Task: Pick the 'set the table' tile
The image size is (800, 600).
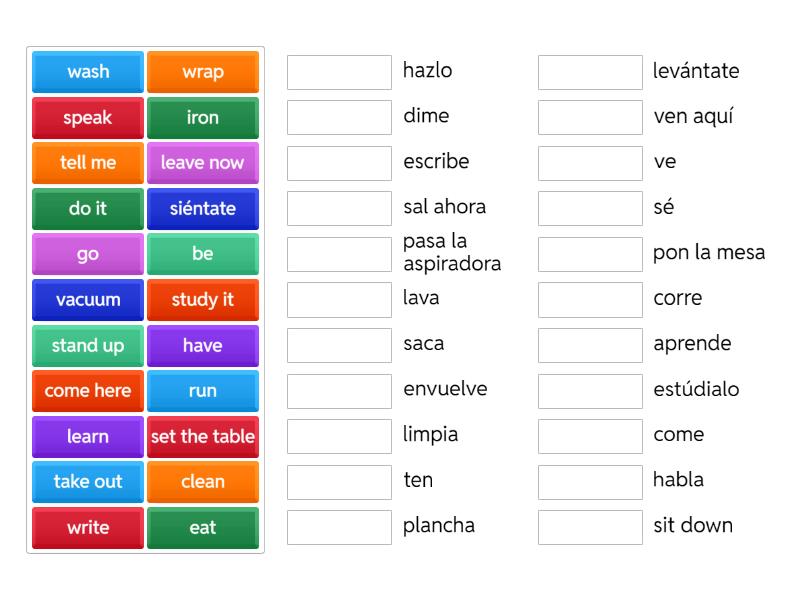Action: 203,437
